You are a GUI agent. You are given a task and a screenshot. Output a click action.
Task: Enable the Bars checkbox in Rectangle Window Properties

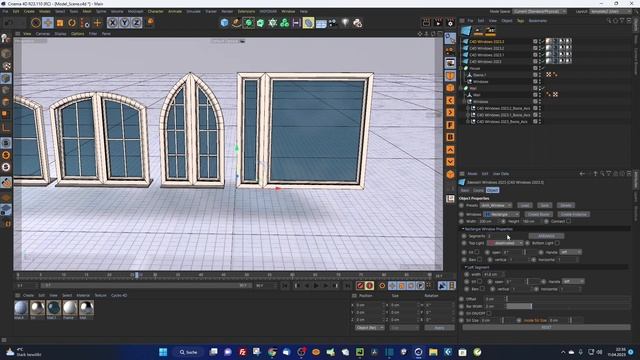pyautogui.click(x=480, y=260)
